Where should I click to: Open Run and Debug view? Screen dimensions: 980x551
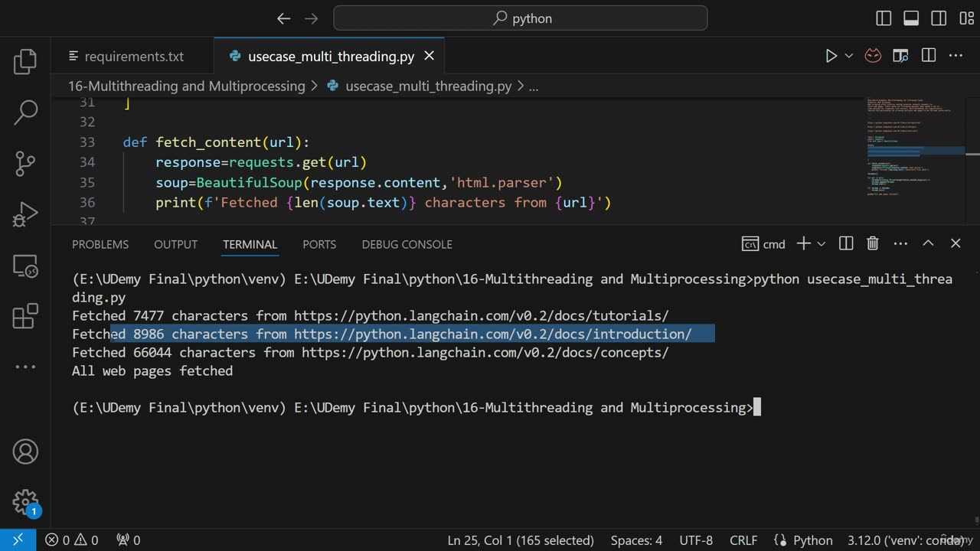pos(25,214)
